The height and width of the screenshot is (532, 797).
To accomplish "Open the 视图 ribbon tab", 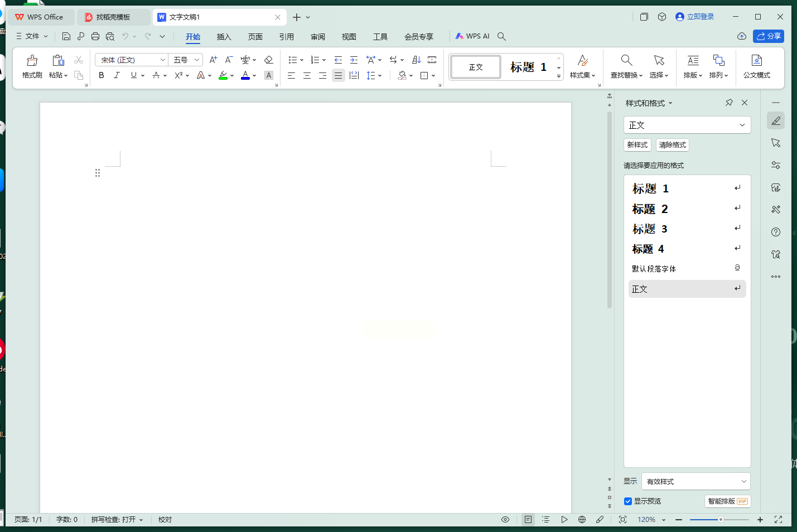I will [349, 37].
